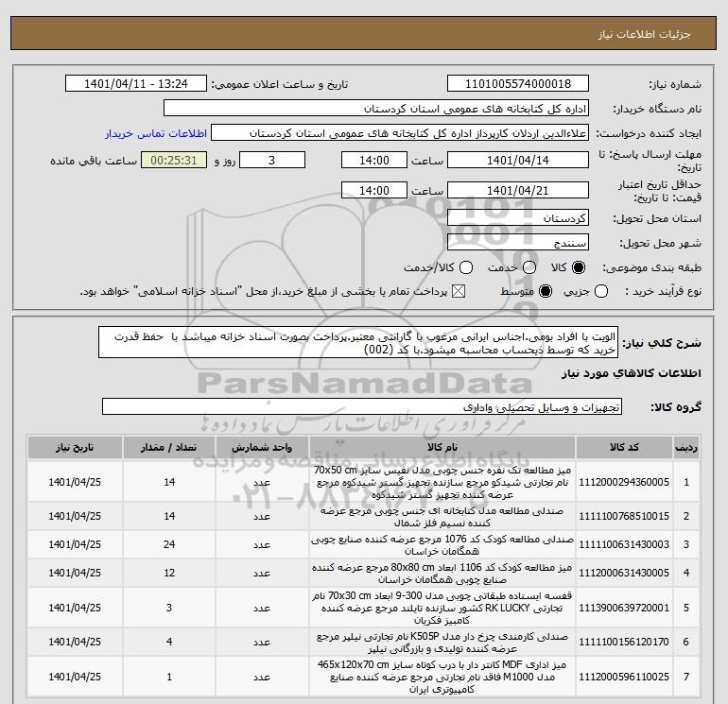Click the general description text box

[358, 342]
